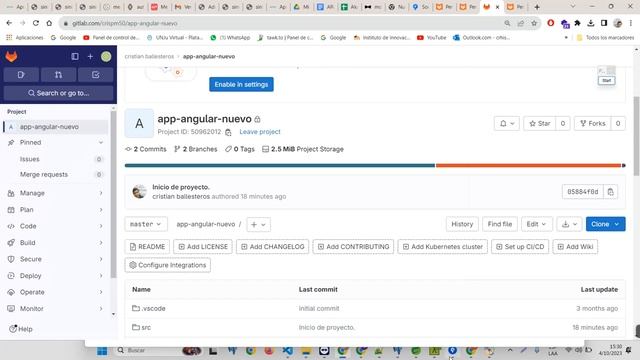Expand the Manage menu
640x360 pixels.
click(x=56, y=193)
